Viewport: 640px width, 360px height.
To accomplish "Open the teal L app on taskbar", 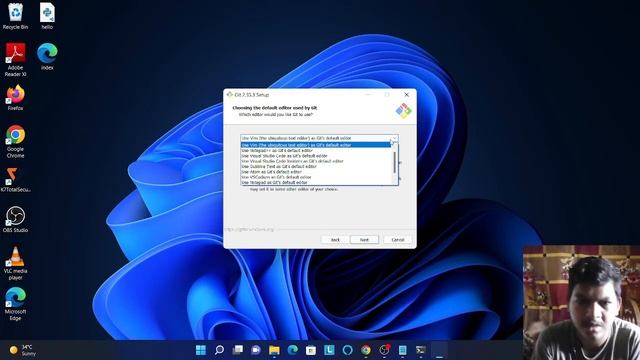I will coord(329,350).
